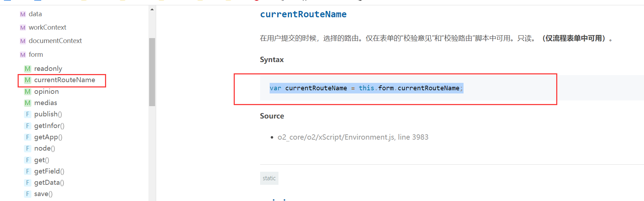Click the F icon beside getInfor()
The image size is (644, 201).
(27, 126)
